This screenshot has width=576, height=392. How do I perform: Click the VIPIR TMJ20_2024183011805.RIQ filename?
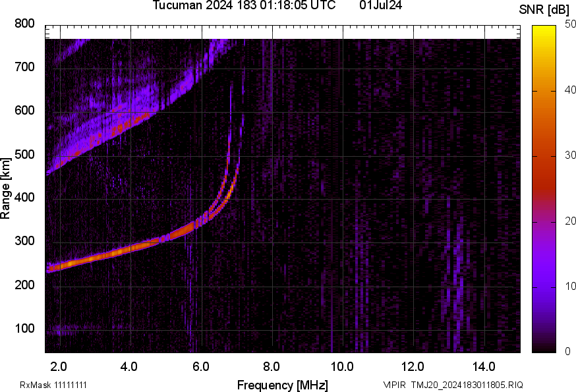click(453, 385)
